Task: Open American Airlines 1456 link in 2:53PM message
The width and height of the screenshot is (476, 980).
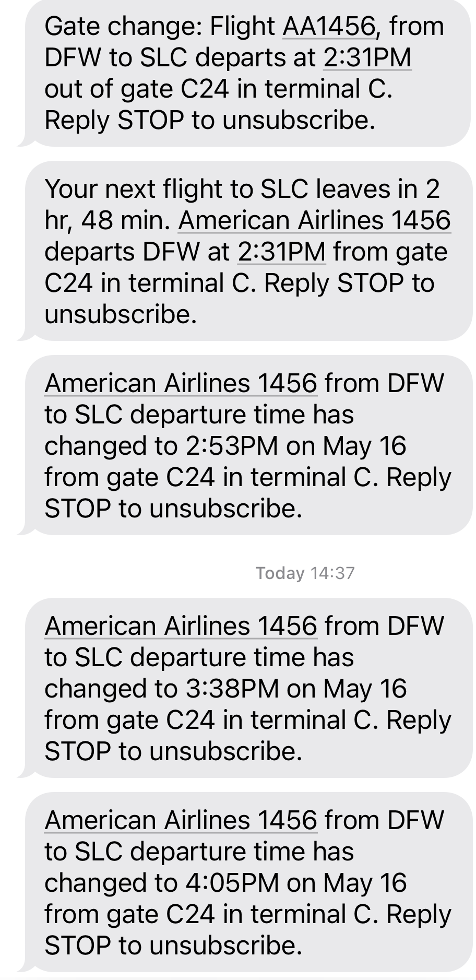Action: click(181, 383)
